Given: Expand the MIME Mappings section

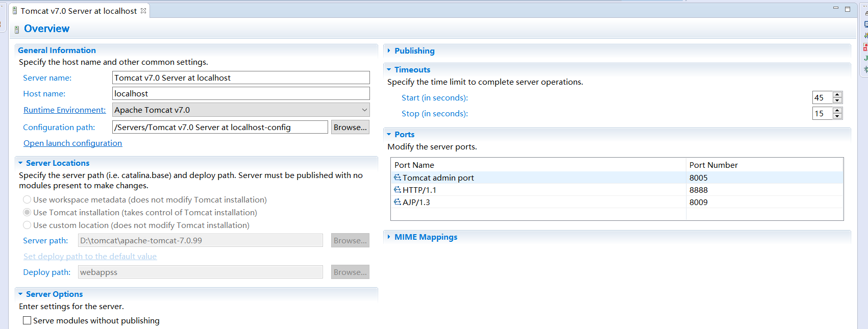Looking at the screenshot, I should [389, 237].
